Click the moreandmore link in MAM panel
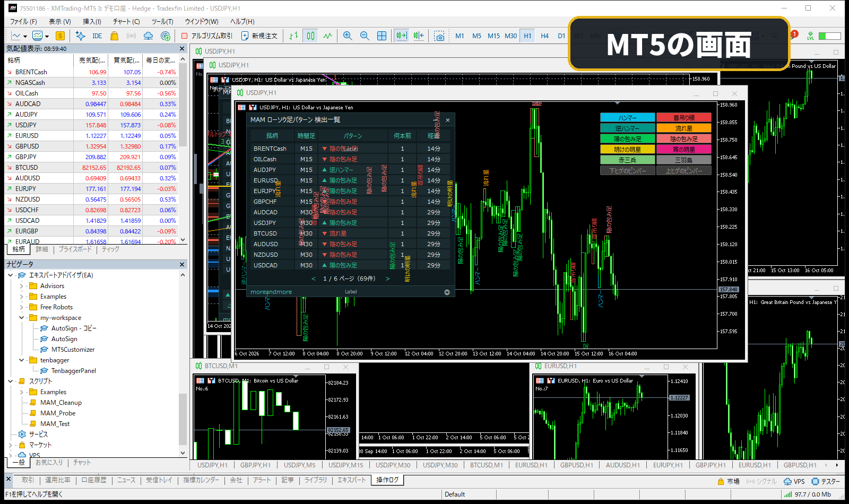 (x=271, y=292)
